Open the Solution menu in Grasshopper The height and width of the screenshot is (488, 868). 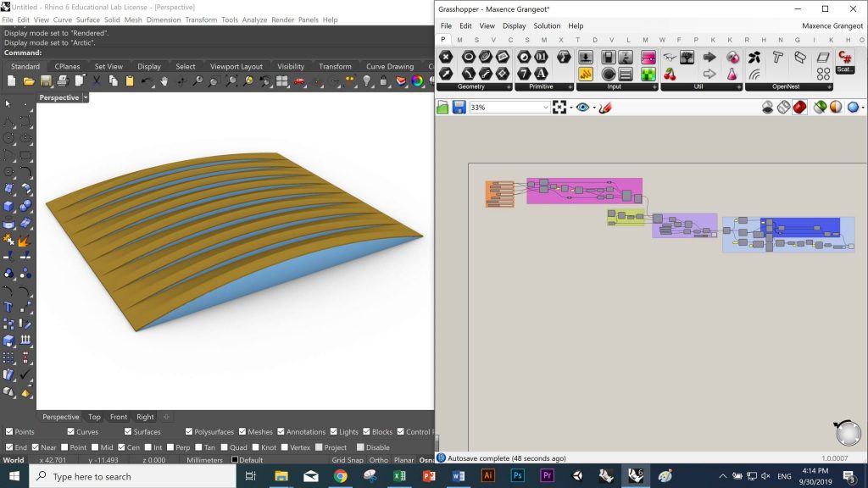tap(546, 26)
